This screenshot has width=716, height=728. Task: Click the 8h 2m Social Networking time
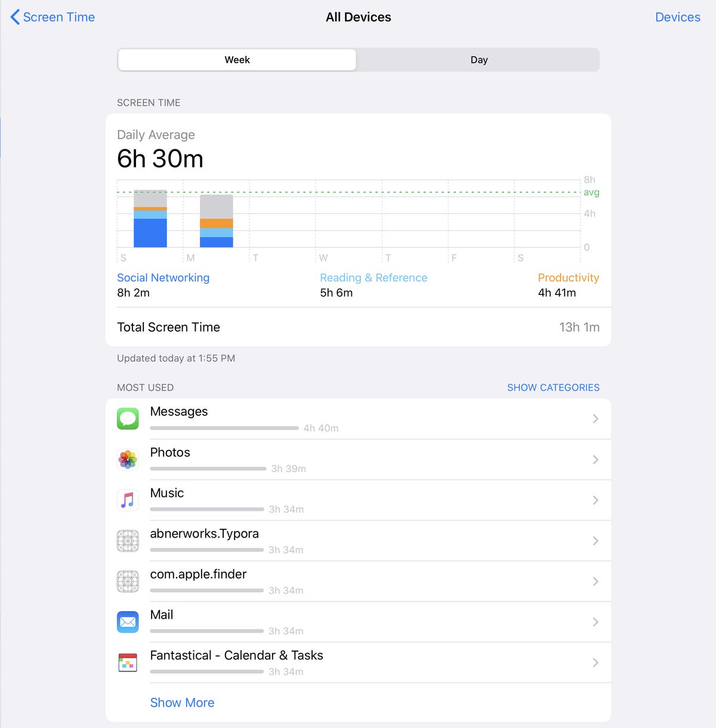pyautogui.click(x=134, y=292)
